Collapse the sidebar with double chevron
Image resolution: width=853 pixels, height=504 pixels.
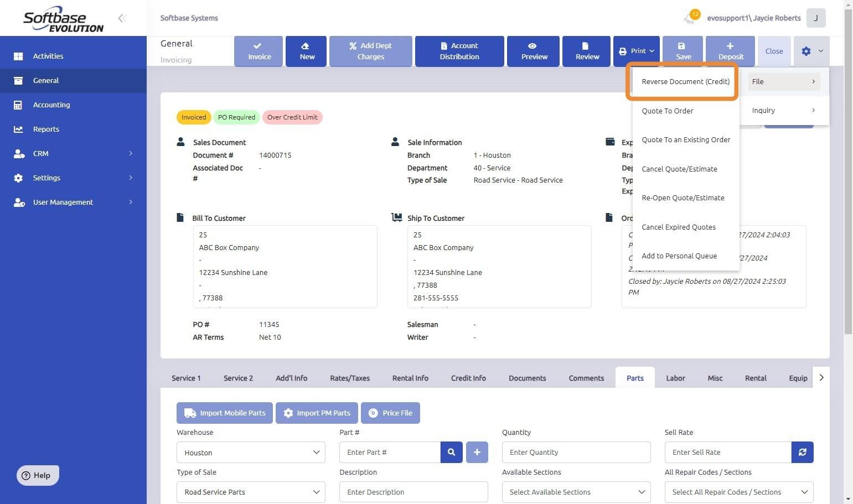[122, 18]
